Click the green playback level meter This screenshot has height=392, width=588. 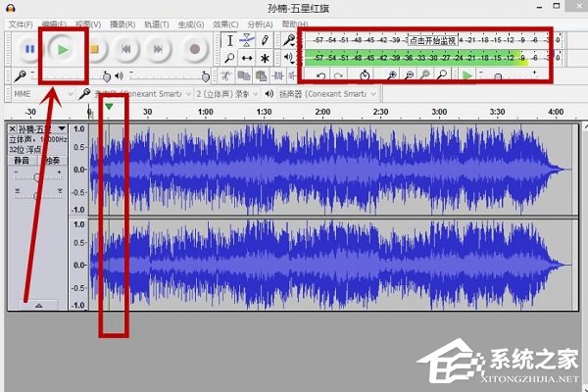(431, 58)
